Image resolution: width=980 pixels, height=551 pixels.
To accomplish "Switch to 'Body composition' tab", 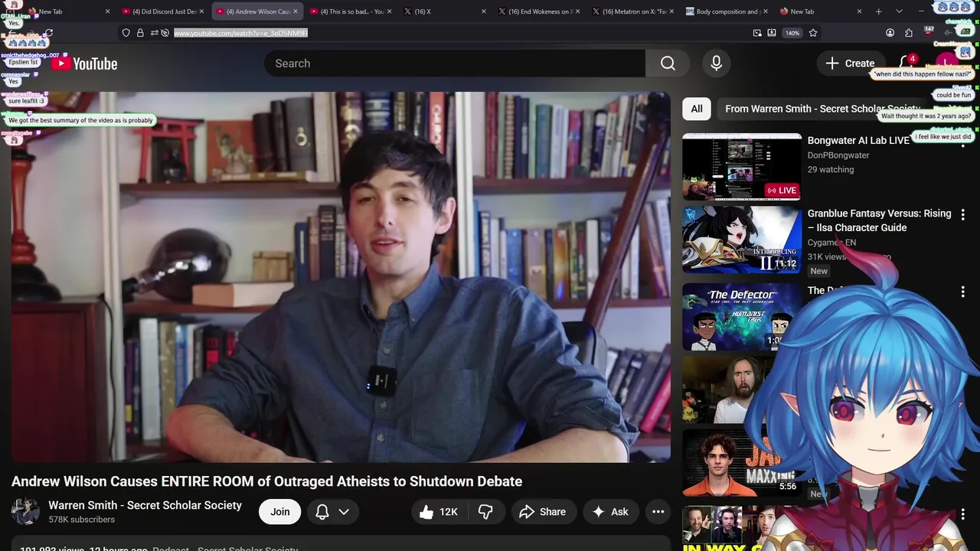I will 726,11.
